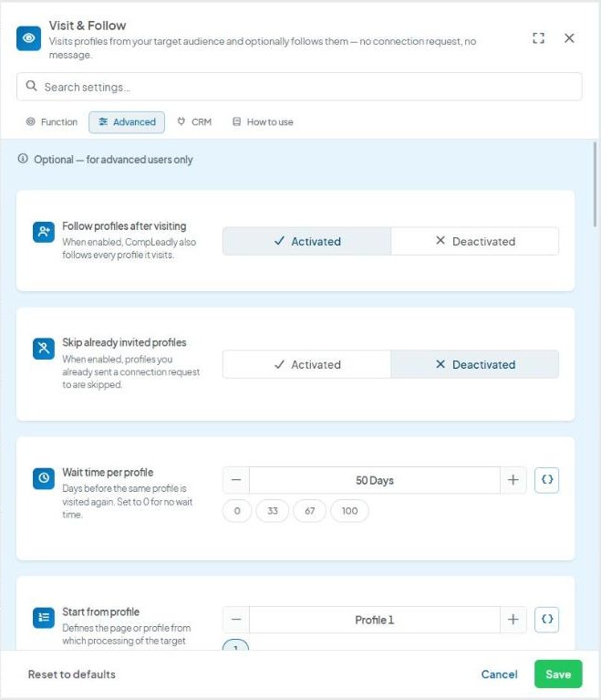This screenshot has height=700, width=601.
Task: Open the How to use tab
Action: pyautogui.click(x=263, y=122)
